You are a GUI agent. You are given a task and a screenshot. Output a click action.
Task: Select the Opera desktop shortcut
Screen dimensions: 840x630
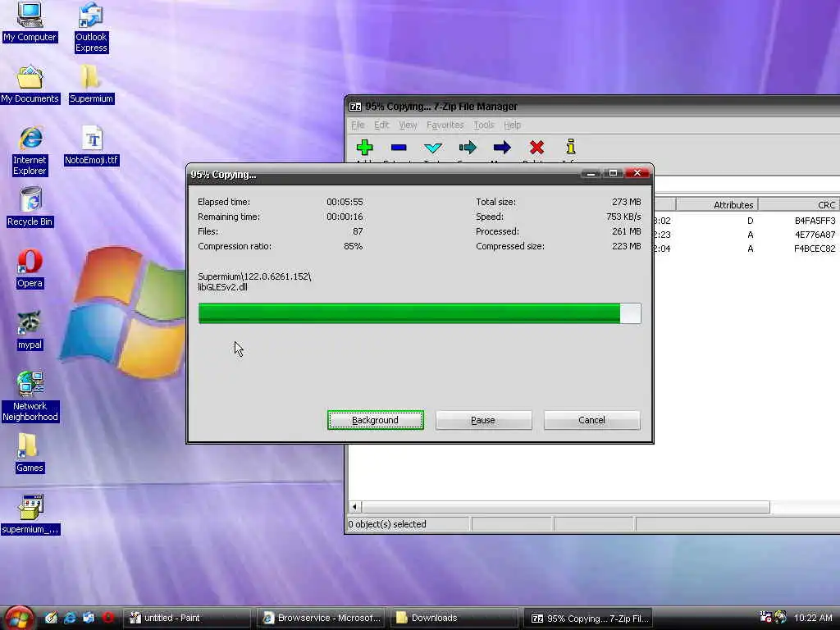click(30, 269)
